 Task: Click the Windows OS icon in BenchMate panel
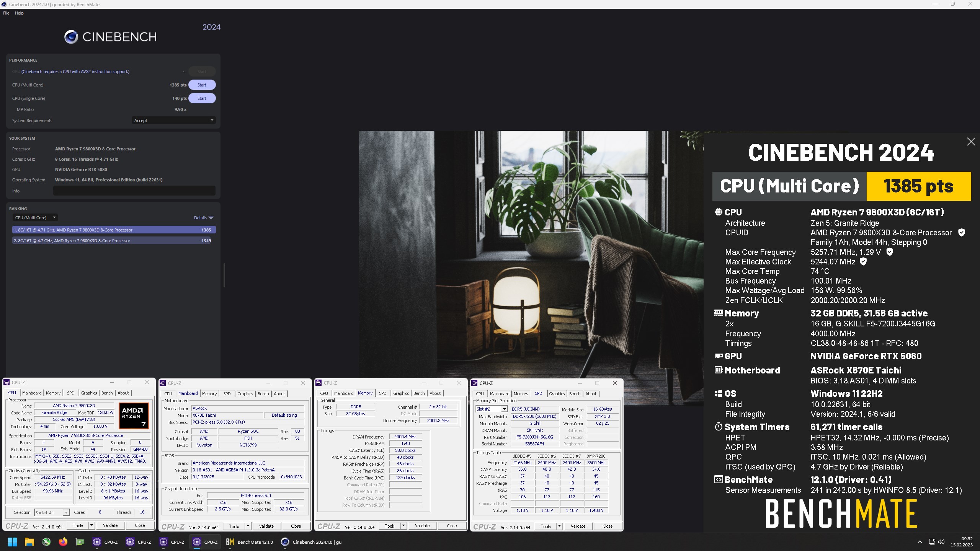coord(719,393)
